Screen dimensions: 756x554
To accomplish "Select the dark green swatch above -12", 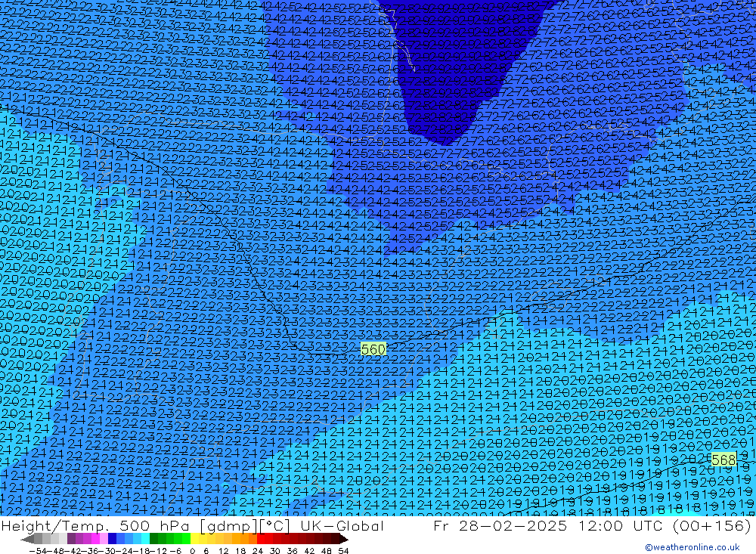I will point(153,539).
